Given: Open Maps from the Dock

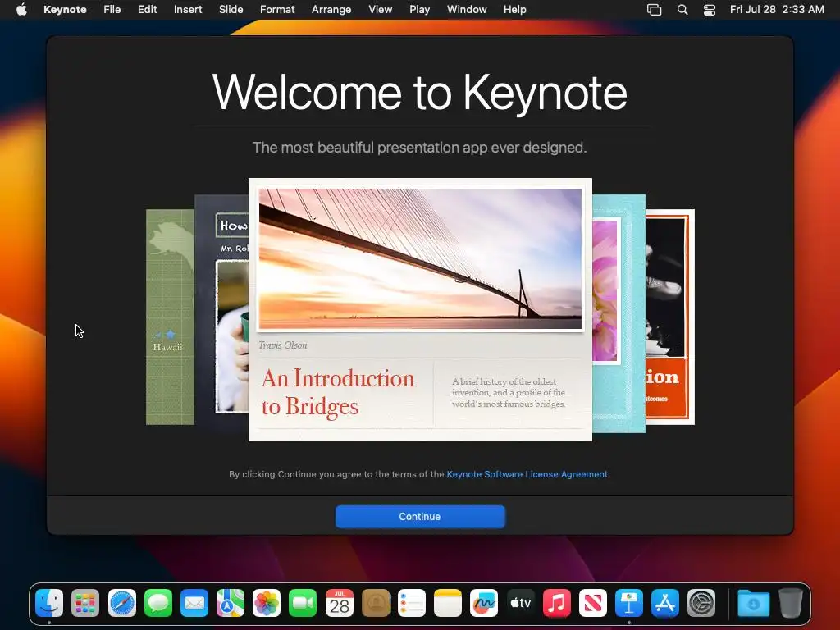Looking at the screenshot, I should coord(231,603).
